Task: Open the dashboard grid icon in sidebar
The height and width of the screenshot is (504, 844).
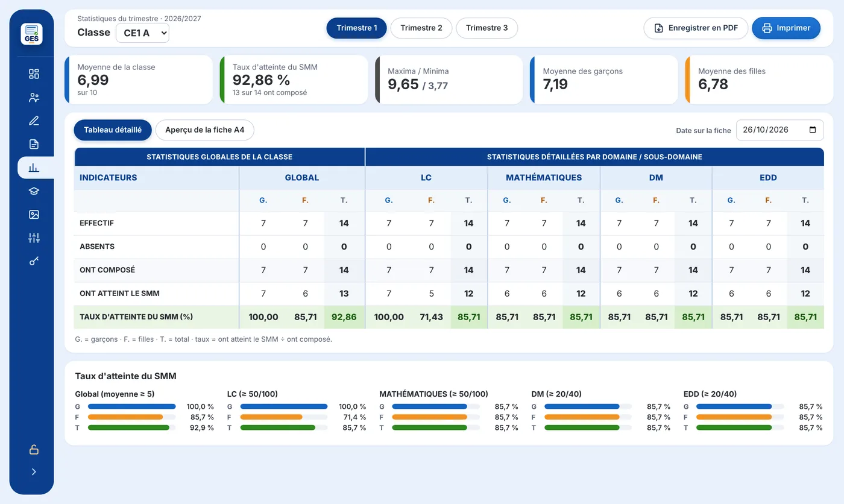Action: point(34,74)
